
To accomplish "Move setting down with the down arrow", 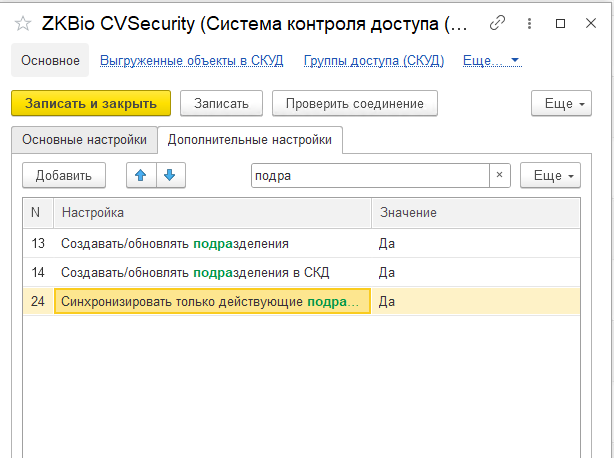I will (169, 175).
